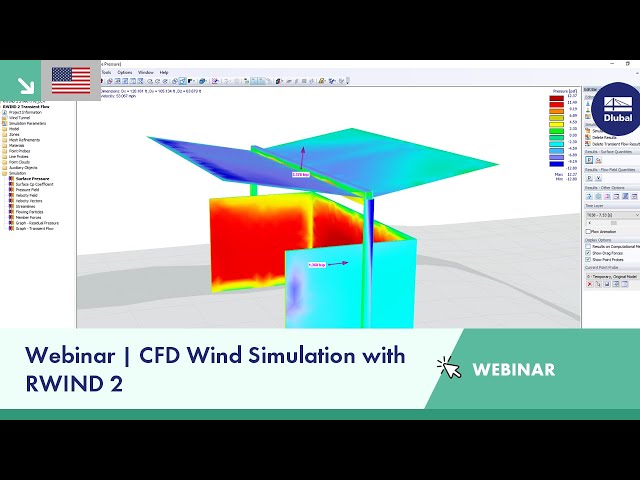The width and height of the screenshot is (640, 480).
Task: Select the Surface Pressure result icon in the tree
Action: (x=11, y=179)
